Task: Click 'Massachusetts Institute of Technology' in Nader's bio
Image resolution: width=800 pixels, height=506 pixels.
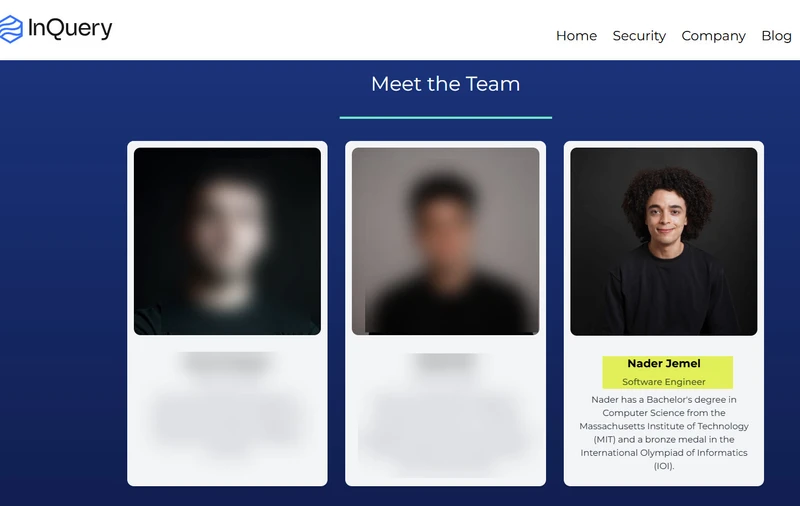Action: coord(664,426)
